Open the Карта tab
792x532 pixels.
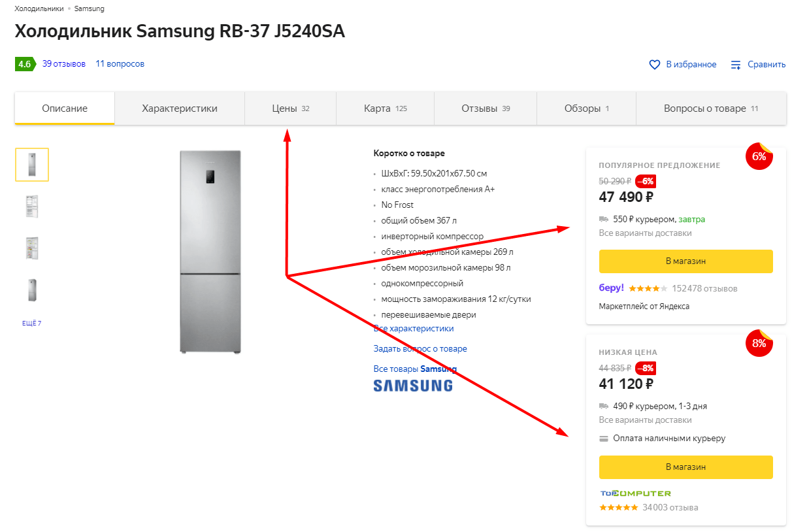[385, 108]
